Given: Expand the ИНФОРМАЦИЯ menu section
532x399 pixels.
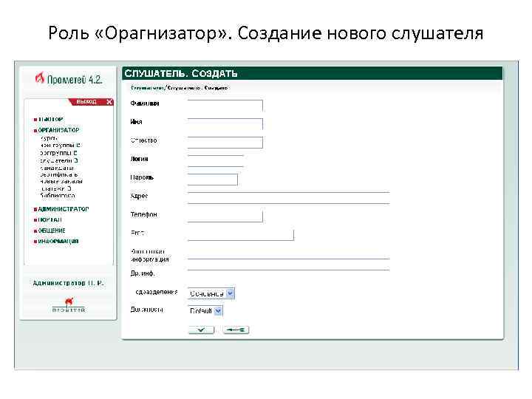Looking at the screenshot, I should click(x=58, y=241).
